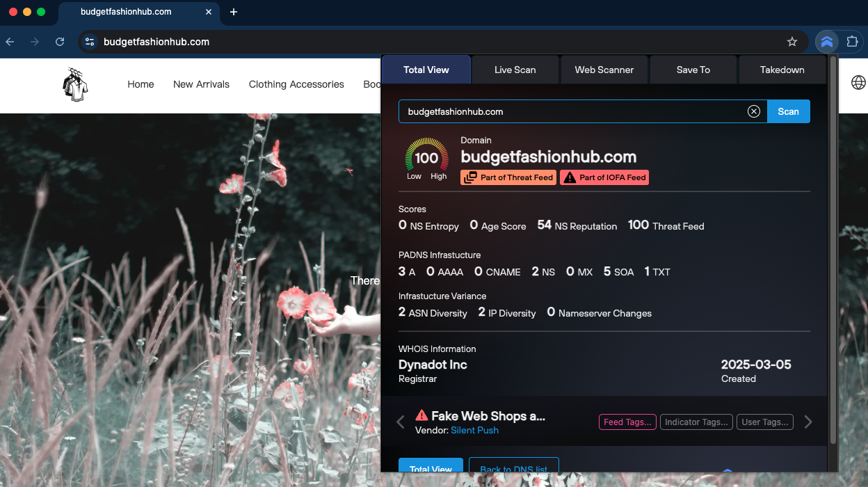Follow the Silent Push vendor link

474,430
